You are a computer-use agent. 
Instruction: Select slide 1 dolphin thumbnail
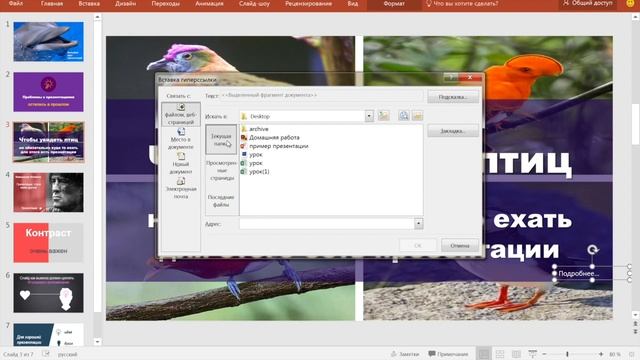click(x=48, y=42)
